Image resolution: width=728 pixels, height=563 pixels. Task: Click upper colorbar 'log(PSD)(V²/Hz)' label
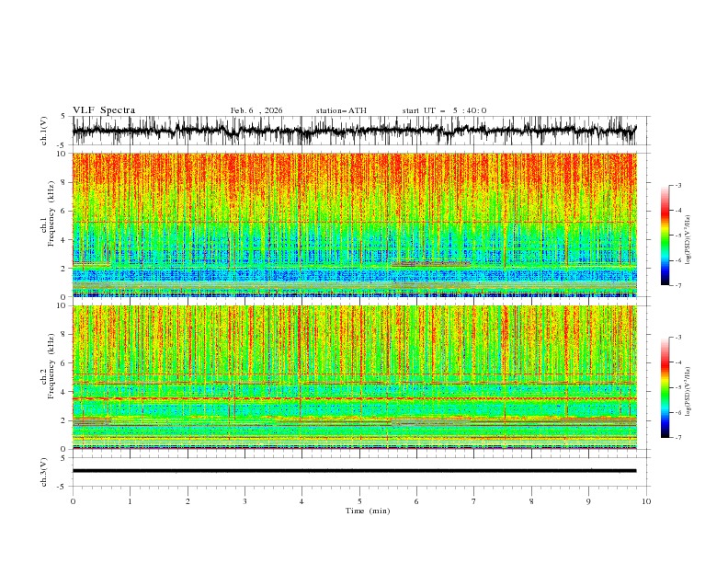pos(688,240)
